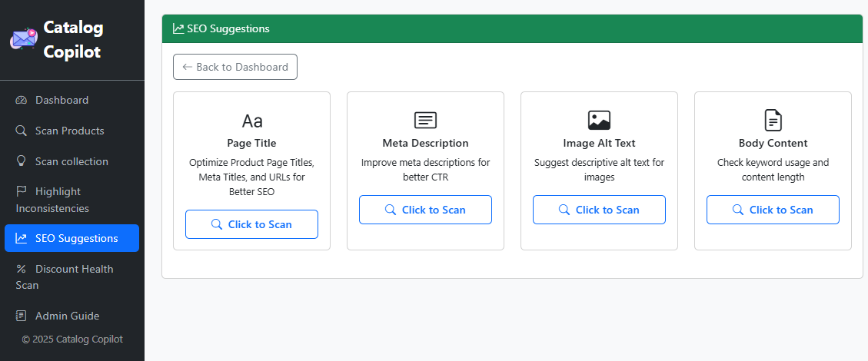Click to Scan under Meta Description
Image resolution: width=868 pixels, height=361 pixels.
tap(425, 210)
